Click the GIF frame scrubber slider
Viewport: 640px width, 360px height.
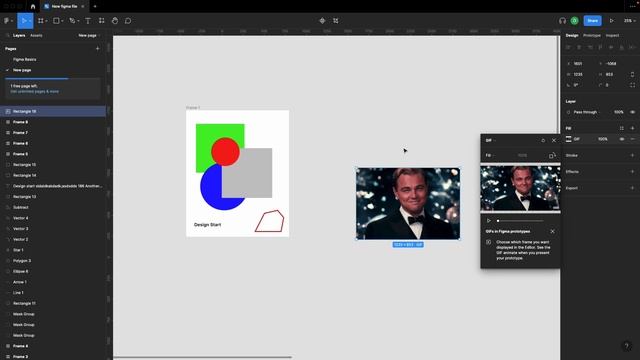click(520, 221)
